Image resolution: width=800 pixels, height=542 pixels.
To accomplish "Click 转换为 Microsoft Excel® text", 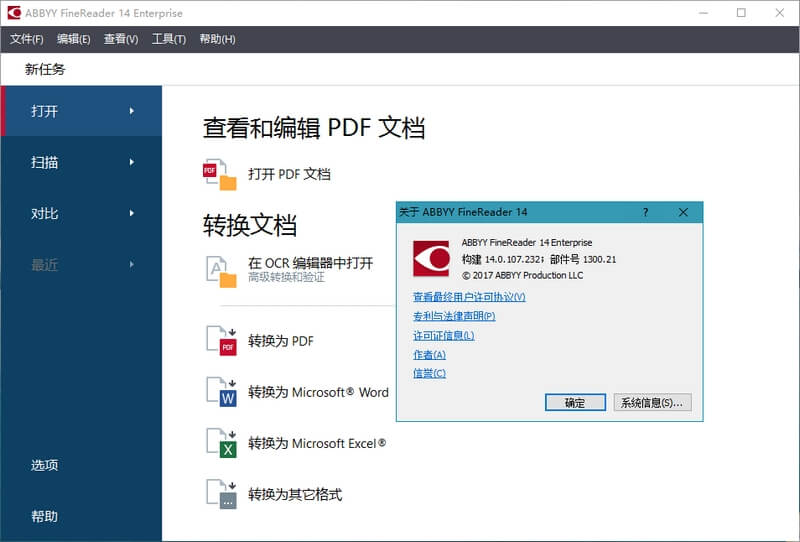I will point(317,443).
